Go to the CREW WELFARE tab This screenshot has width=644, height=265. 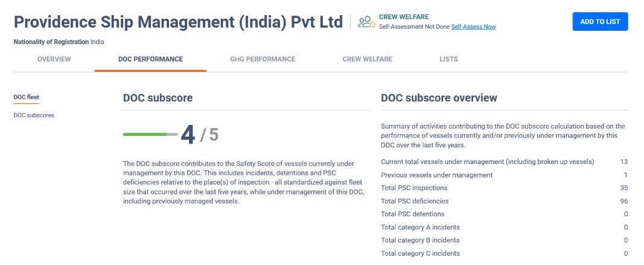367,59
